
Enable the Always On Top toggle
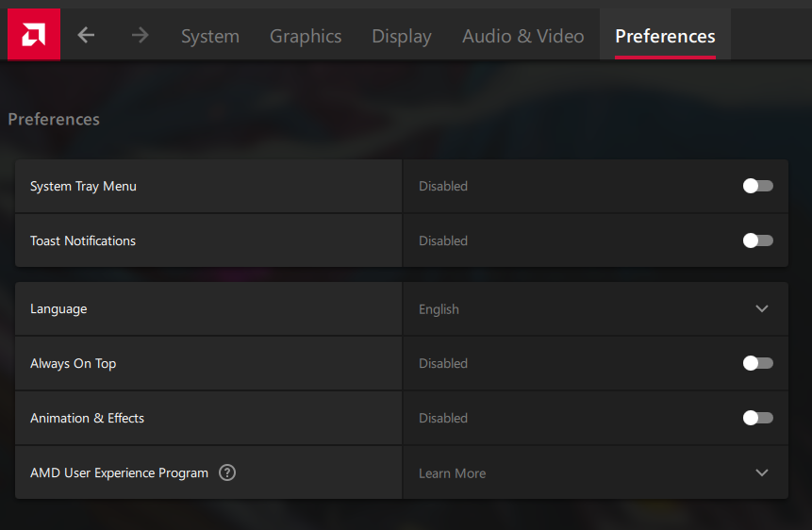757,363
